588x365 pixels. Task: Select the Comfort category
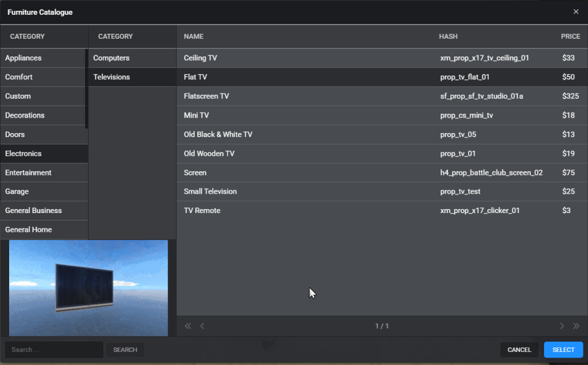pos(43,77)
